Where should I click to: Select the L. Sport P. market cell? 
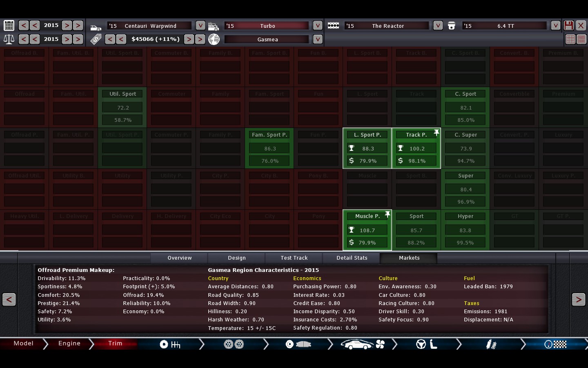[367, 148]
